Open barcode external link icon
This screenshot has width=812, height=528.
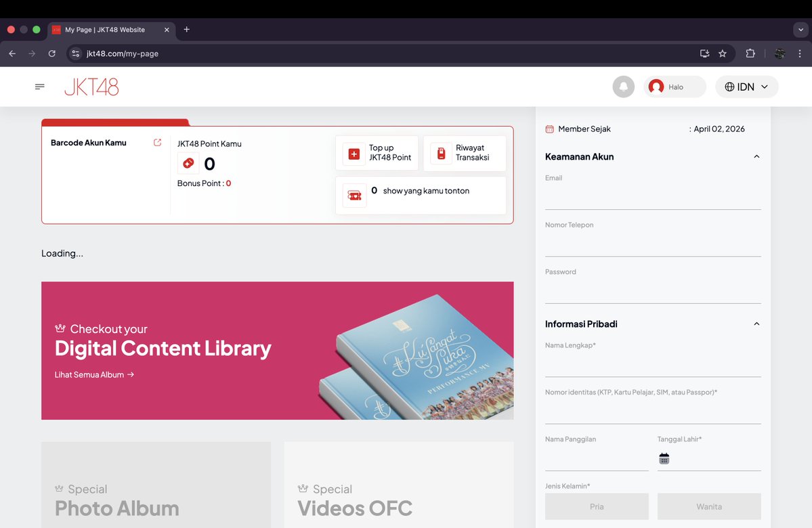click(157, 142)
